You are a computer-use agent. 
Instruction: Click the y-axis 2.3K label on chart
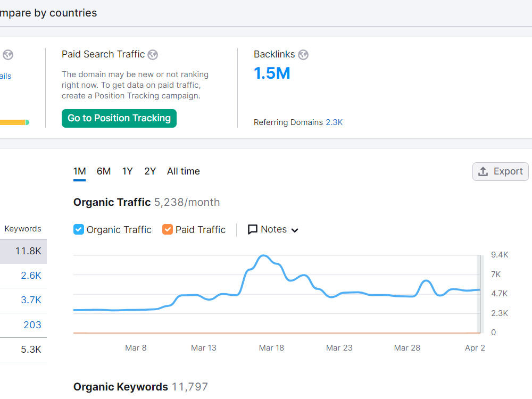[x=500, y=313]
